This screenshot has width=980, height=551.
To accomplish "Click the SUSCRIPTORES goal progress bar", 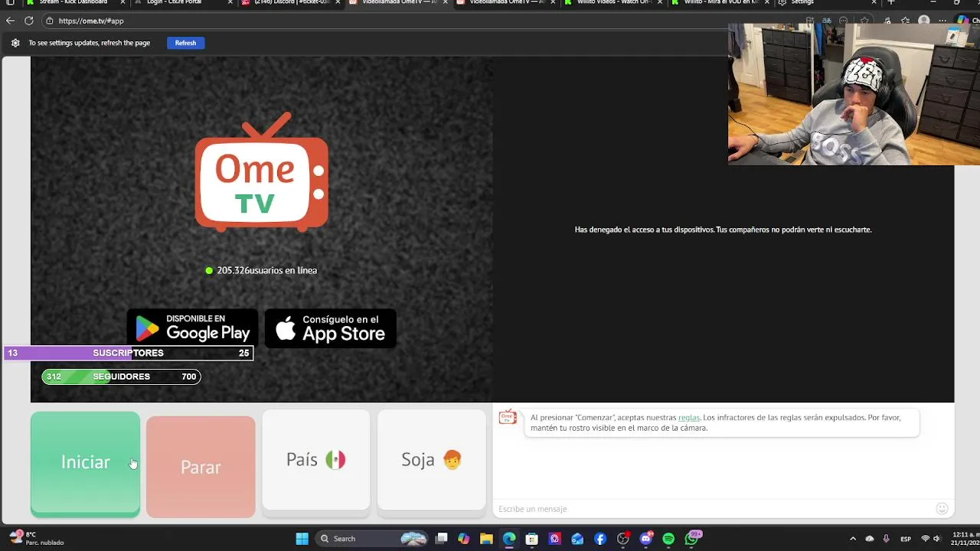I will pos(129,353).
